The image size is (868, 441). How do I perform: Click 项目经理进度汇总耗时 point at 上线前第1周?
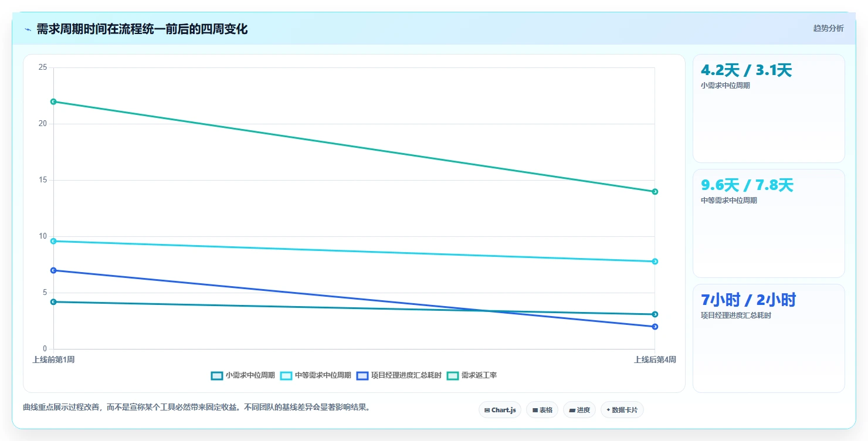click(53, 270)
